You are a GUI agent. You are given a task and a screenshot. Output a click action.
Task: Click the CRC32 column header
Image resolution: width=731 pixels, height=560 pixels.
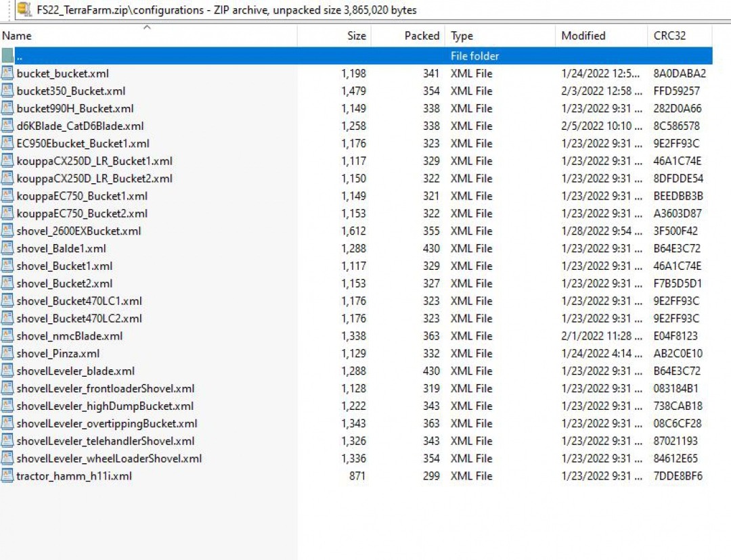(x=669, y=37)
